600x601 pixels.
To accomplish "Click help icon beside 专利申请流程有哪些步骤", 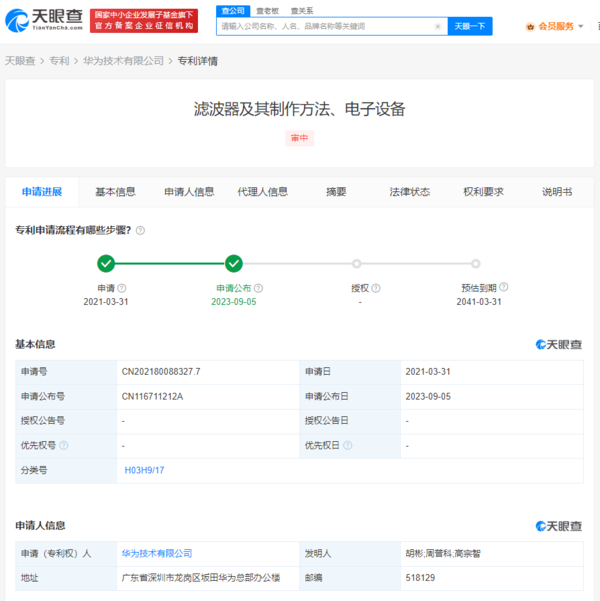I will point(140,230).
